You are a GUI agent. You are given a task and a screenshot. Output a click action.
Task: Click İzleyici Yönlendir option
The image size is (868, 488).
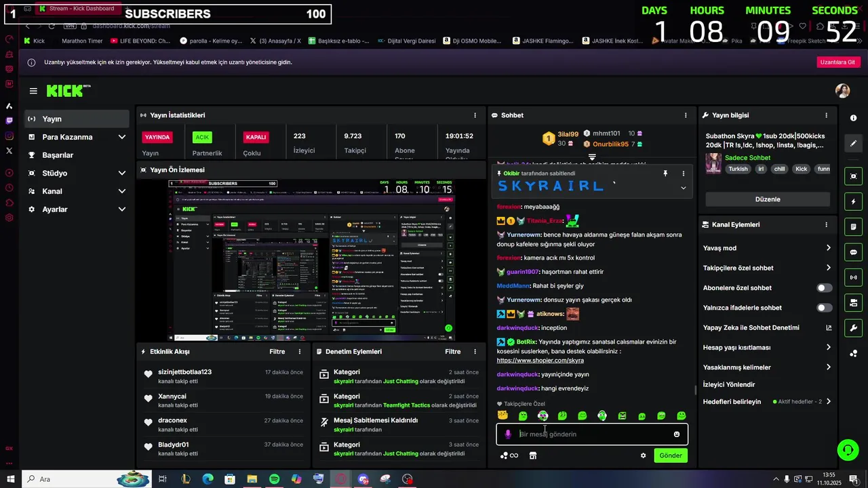(x=729, y=385)
